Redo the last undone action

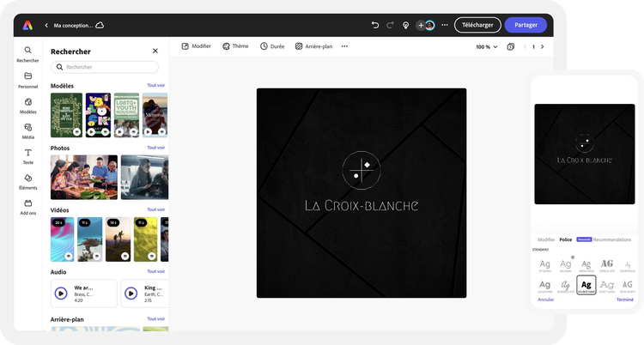pos(390,25)
